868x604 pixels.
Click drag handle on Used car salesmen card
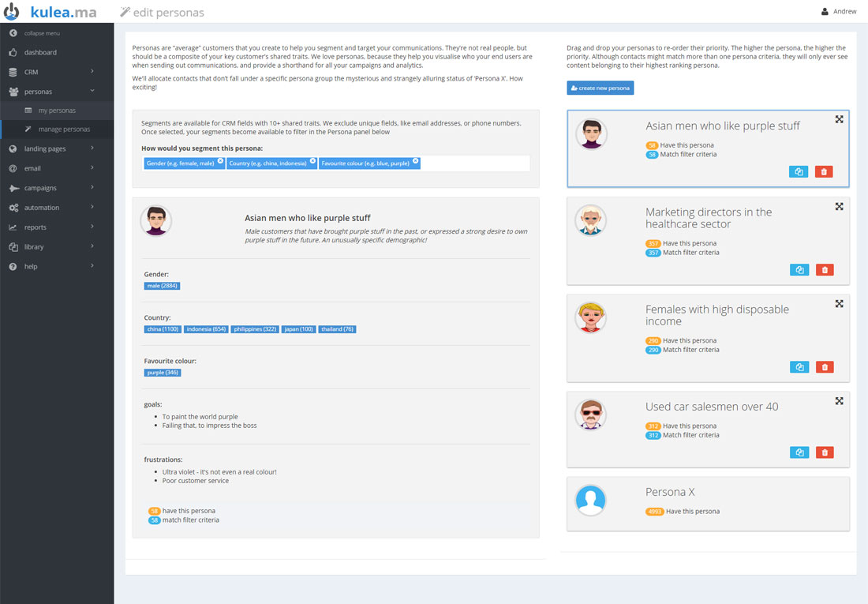click(x=839, y=401)
